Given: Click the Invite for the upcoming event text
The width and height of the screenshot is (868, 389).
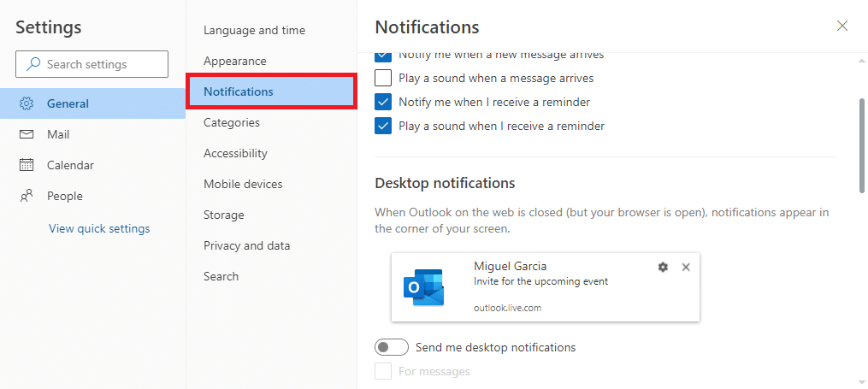Looking at the screenshot, I should click(540, 281).
